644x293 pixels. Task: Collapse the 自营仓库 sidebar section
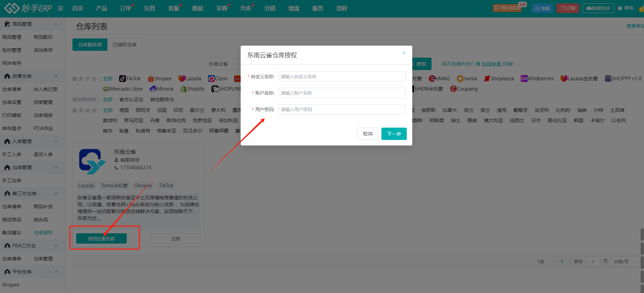pyautogui.click(x=56, y=76)
